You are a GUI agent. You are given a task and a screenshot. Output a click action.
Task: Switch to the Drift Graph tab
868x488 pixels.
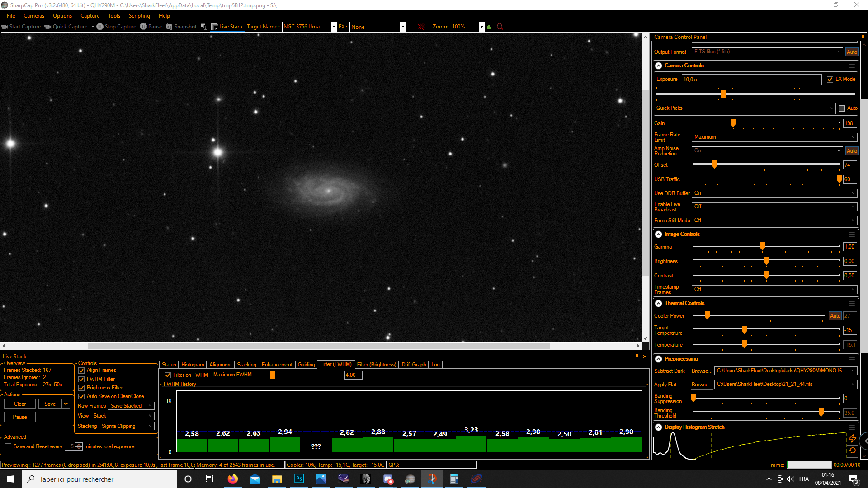(x=413, y=365)
